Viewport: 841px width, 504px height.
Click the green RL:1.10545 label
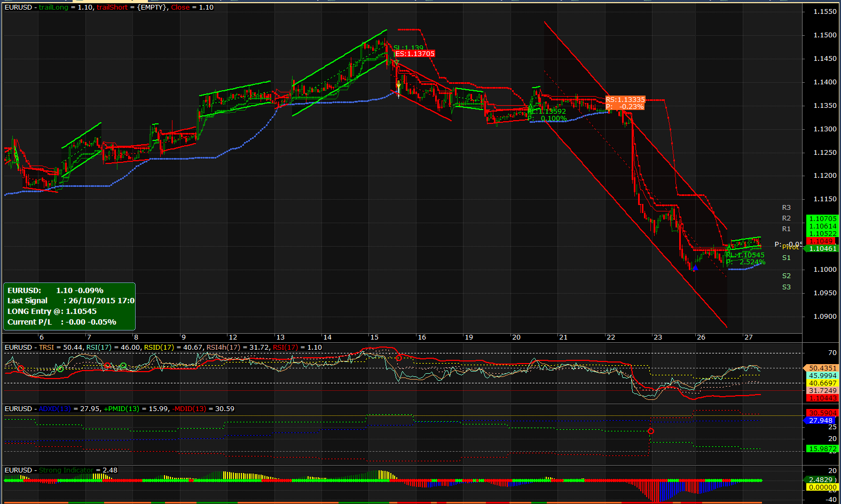tap(745, 255)
